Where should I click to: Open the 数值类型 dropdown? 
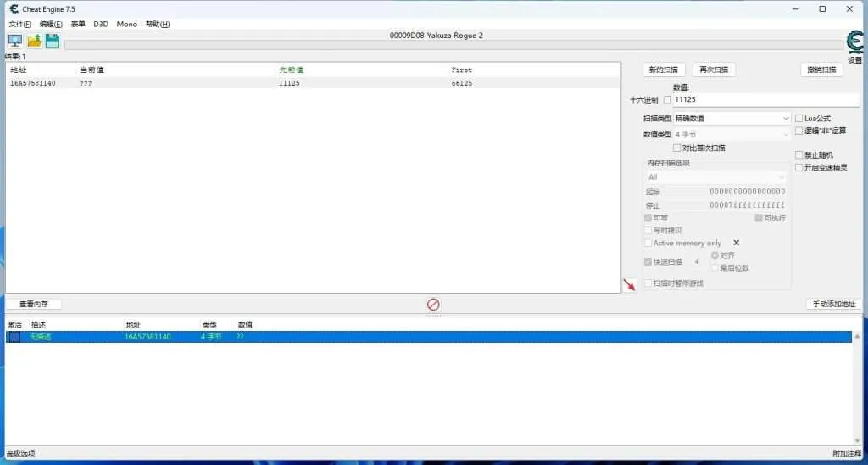[x=732, y=134]
